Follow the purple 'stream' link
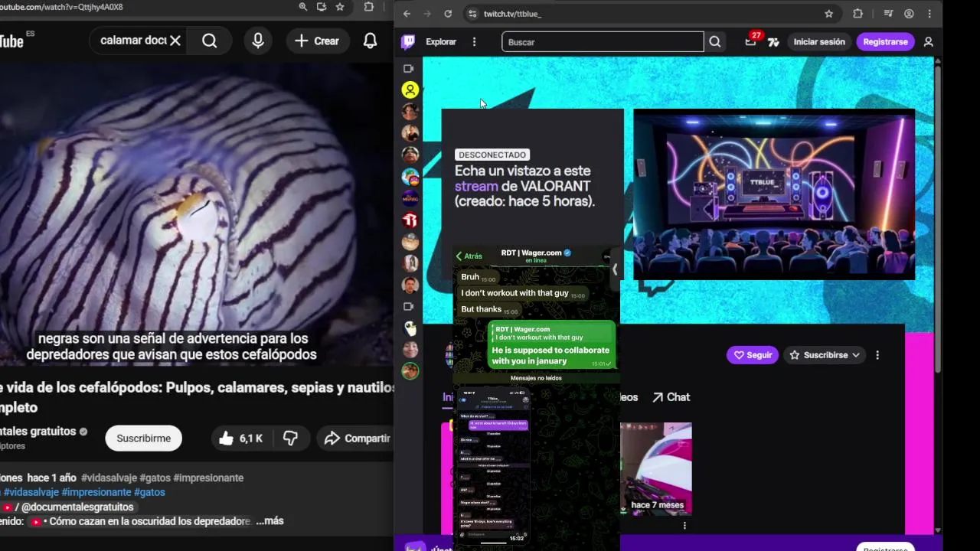The width and height of the screenshot is (980, 551). coord(476,186)
